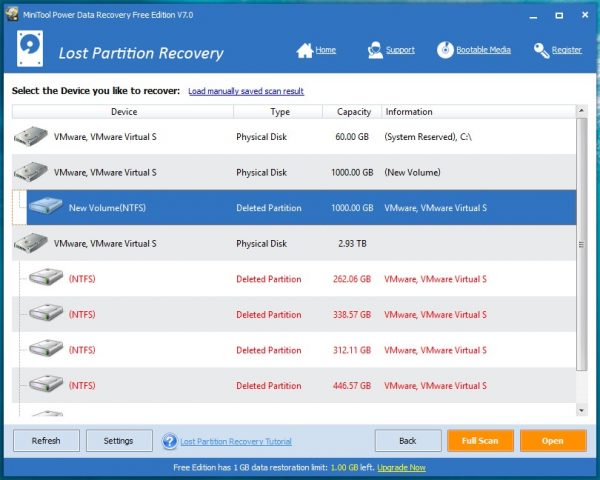Screen dimensions: 600x480
Task: Click the disk icon of the 60.00 GB drive
Action: (x=31, y=136)
